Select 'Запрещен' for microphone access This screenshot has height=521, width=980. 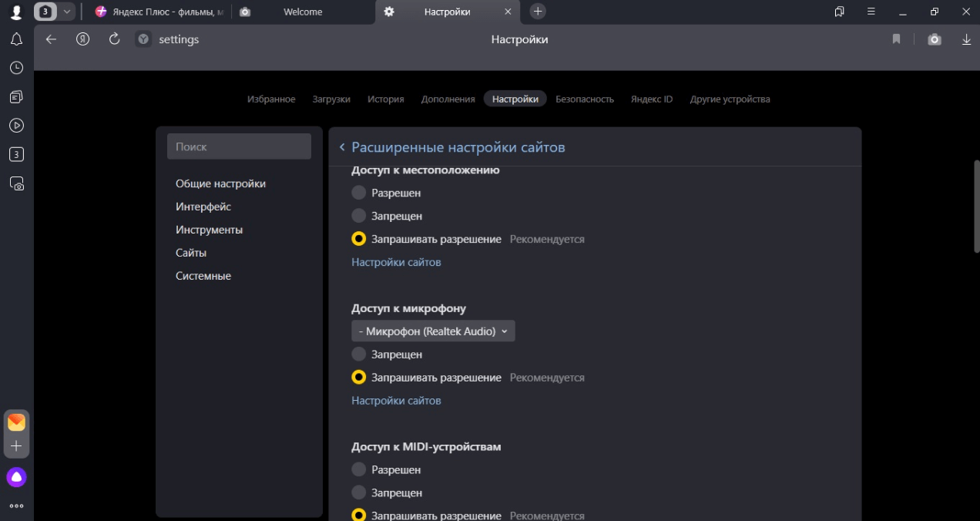tap(359, 355)
